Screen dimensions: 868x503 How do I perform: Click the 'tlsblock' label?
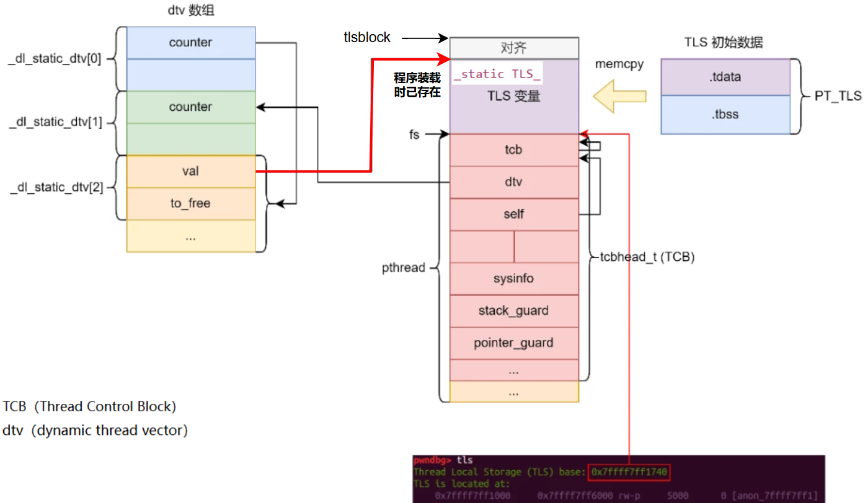coord(367,38)
